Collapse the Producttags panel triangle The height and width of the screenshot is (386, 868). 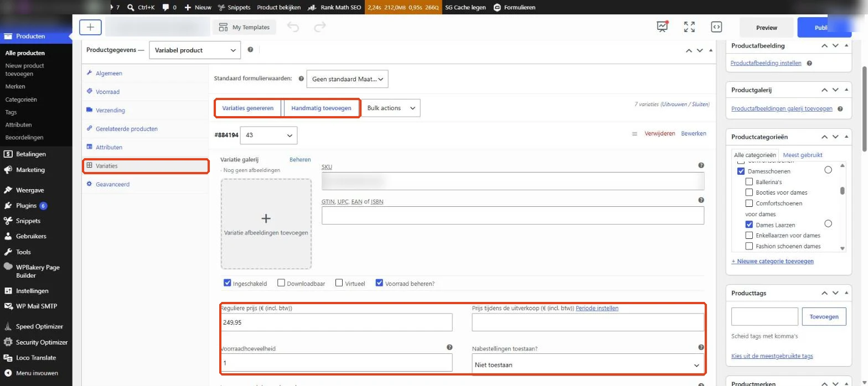coord(846,293)
